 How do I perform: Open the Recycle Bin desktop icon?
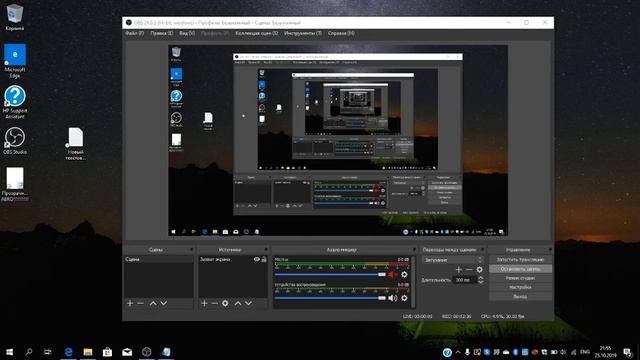(x=15, y=17)
